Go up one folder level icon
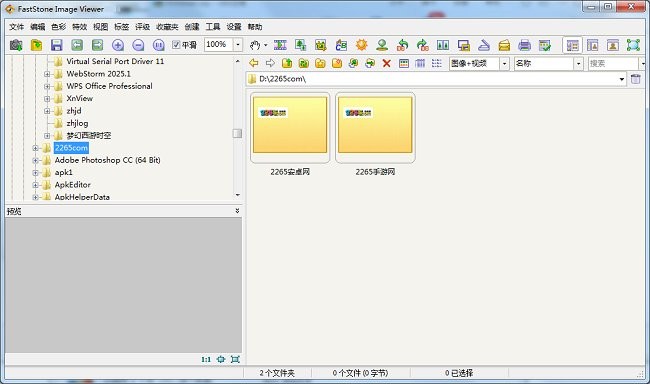 (x=287, y=63)
